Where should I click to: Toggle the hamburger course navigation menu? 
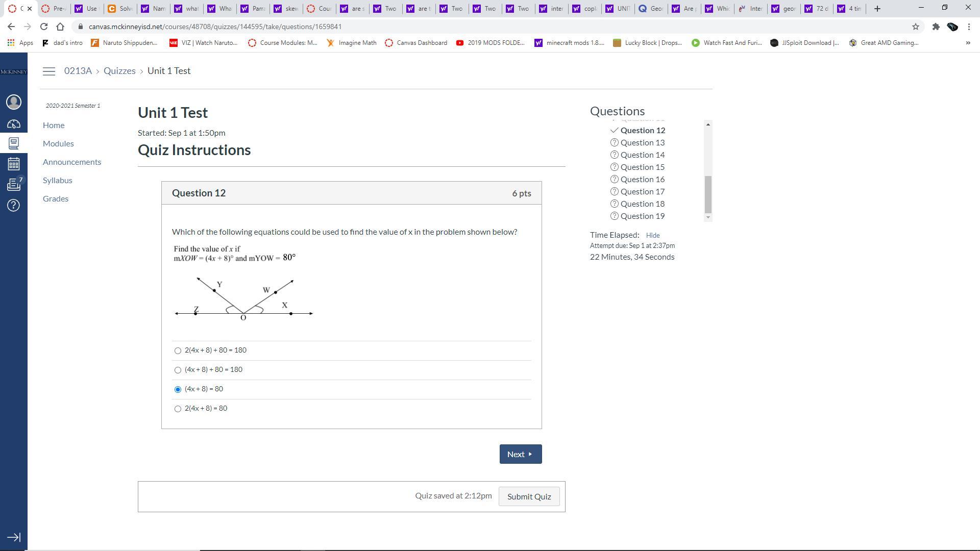pos(49,71)
